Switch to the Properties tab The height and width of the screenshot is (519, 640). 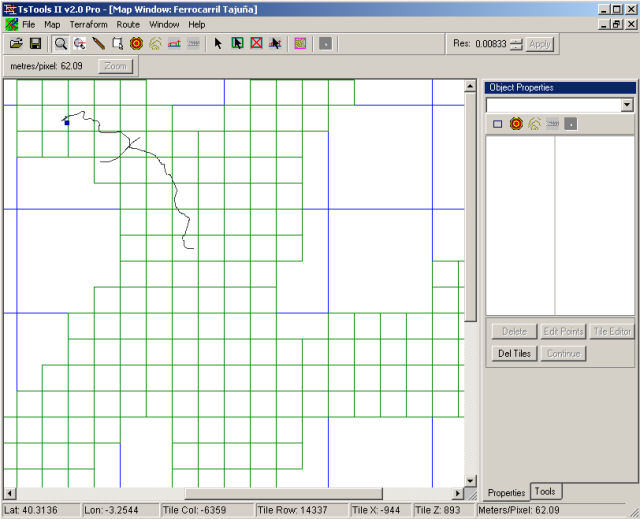click(506, 492)
